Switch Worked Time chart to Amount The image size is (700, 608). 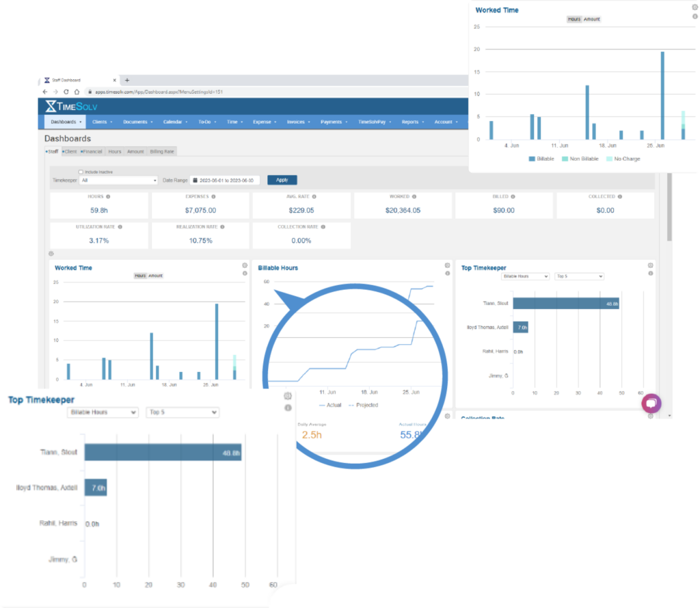(x=591, y=19)
